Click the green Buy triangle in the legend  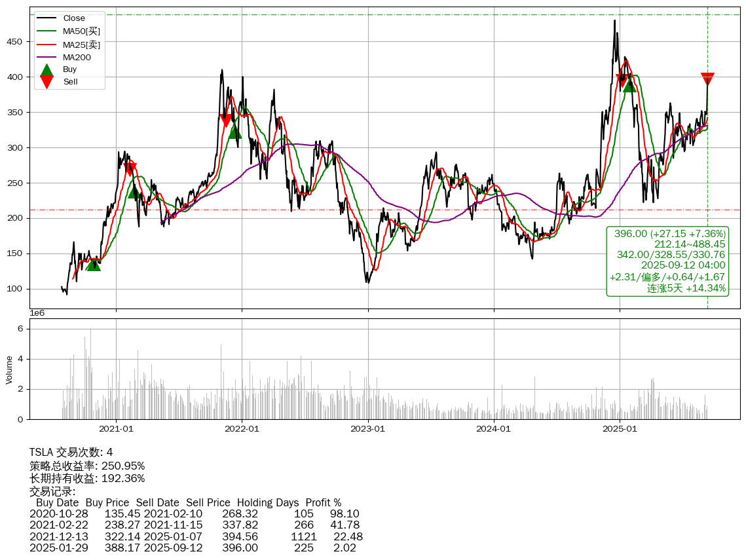pyautogui.click(x=47, y=69)
